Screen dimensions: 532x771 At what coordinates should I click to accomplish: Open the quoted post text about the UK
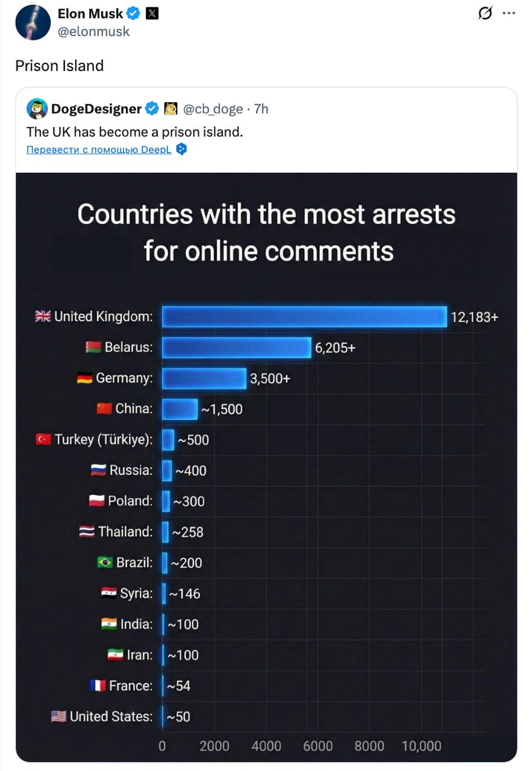[x=134, y=131]
